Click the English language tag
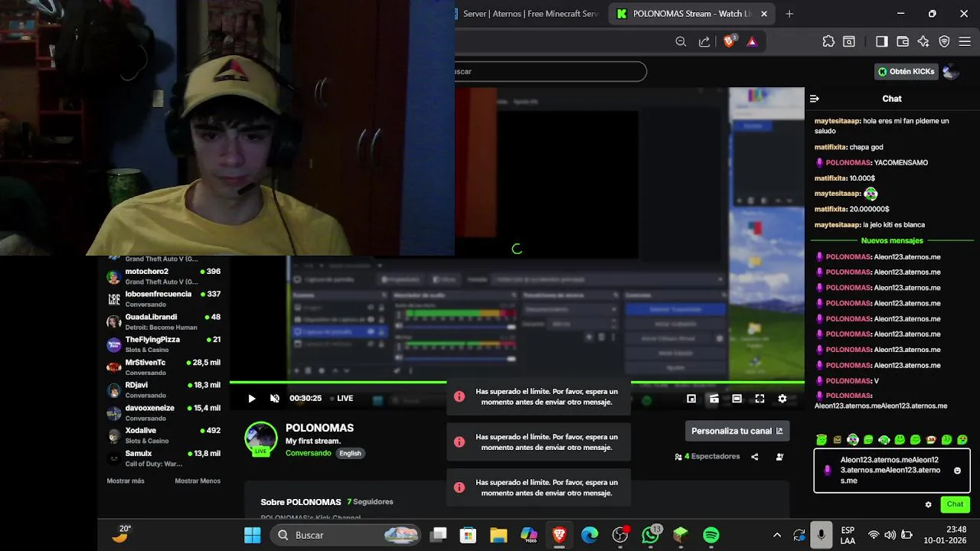980x551 pixels. coord(350,453)
